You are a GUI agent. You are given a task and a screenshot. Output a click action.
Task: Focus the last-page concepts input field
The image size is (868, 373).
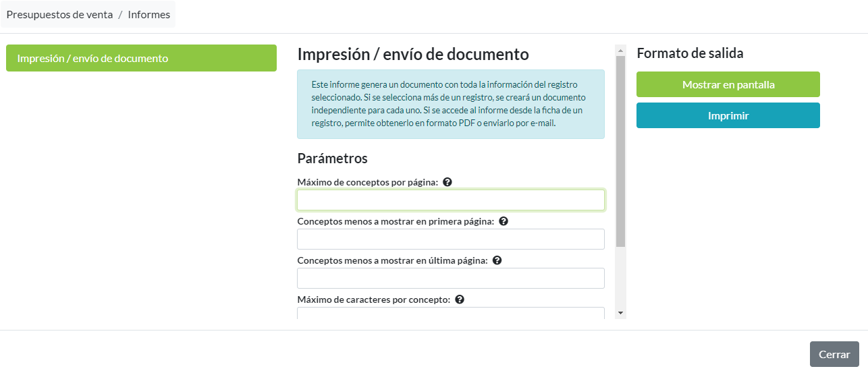[x=450, y=279]
